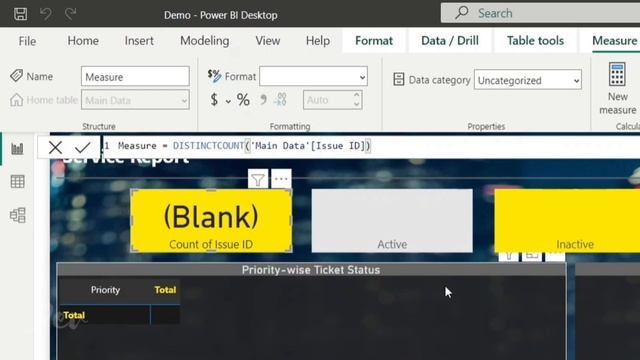The image size is (640, 360).
Task: Switch to Model view icon
Action: 17,215
